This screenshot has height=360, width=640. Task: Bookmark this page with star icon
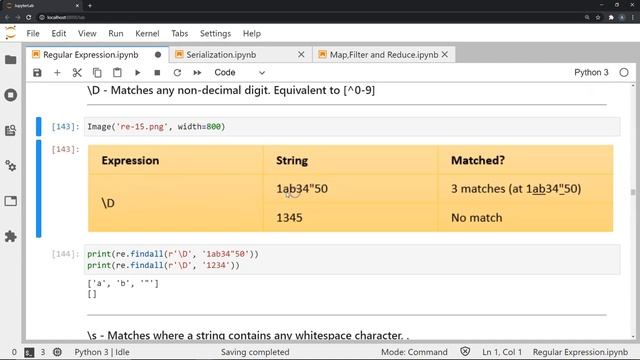(598, 18)
